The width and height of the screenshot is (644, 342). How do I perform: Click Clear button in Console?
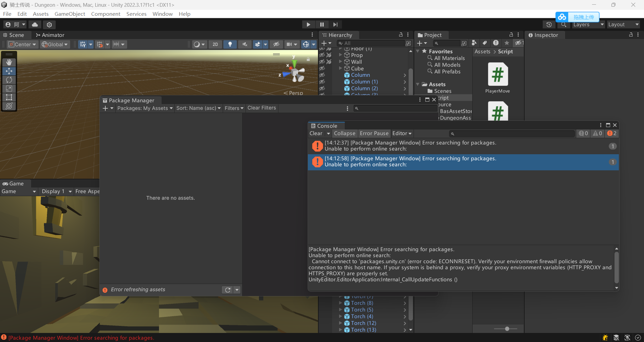pos(316,133)
